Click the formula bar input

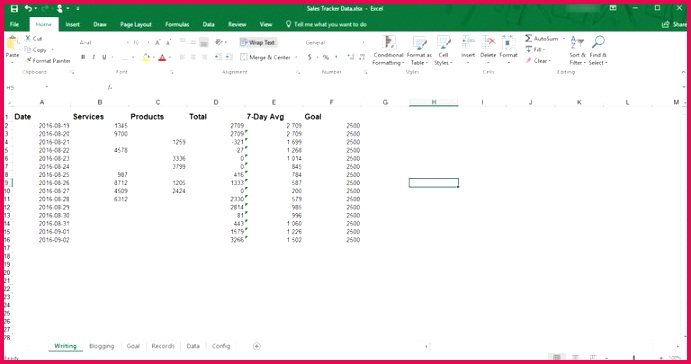point(397,87)
